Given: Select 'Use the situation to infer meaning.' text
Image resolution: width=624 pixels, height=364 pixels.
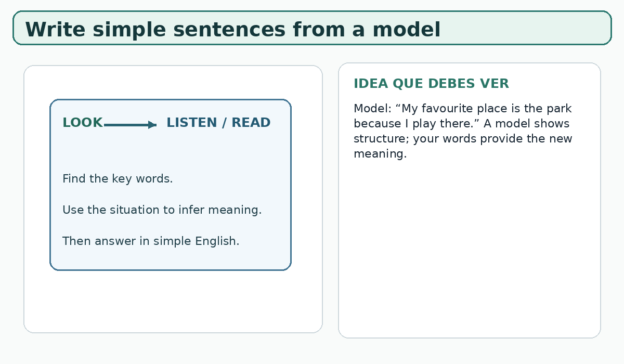Looking at the screenshot, I should tap(162, 210).
